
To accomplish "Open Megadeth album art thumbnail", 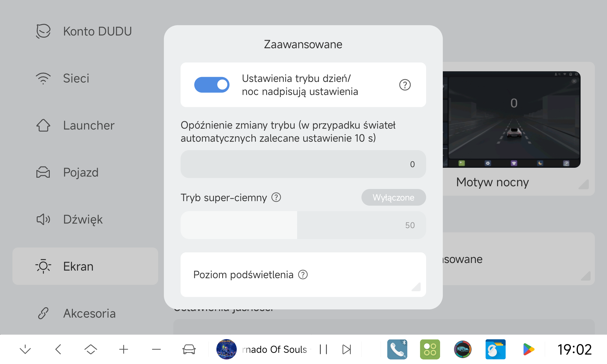I will [226, 349].
